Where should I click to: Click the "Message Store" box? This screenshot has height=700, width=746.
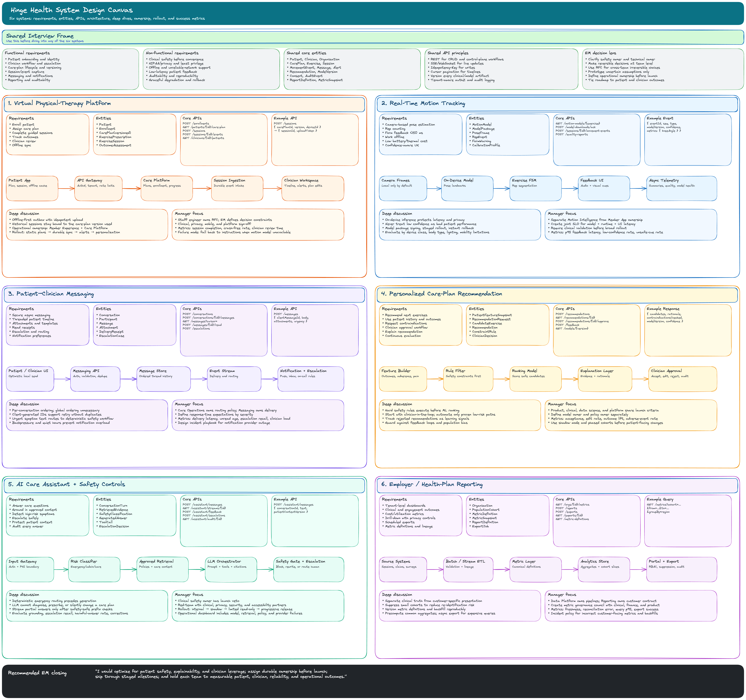[x=164, y=379]
